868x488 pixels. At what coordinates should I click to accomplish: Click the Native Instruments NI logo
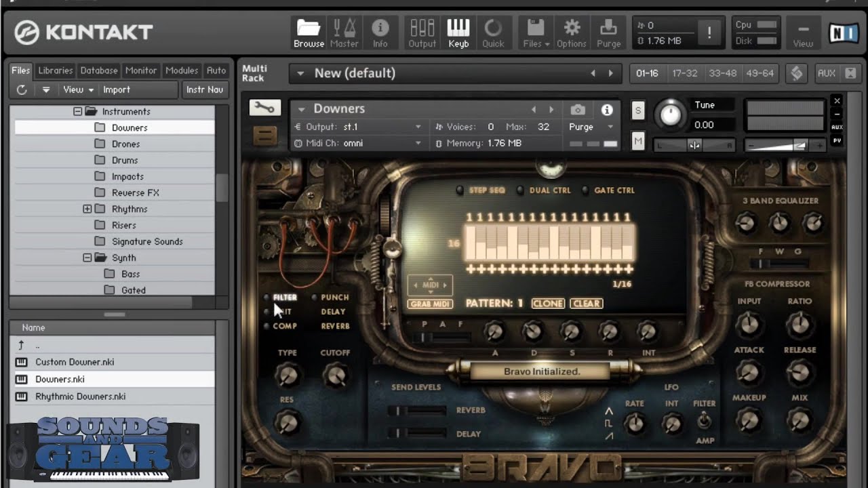click(x=844, y=33)
